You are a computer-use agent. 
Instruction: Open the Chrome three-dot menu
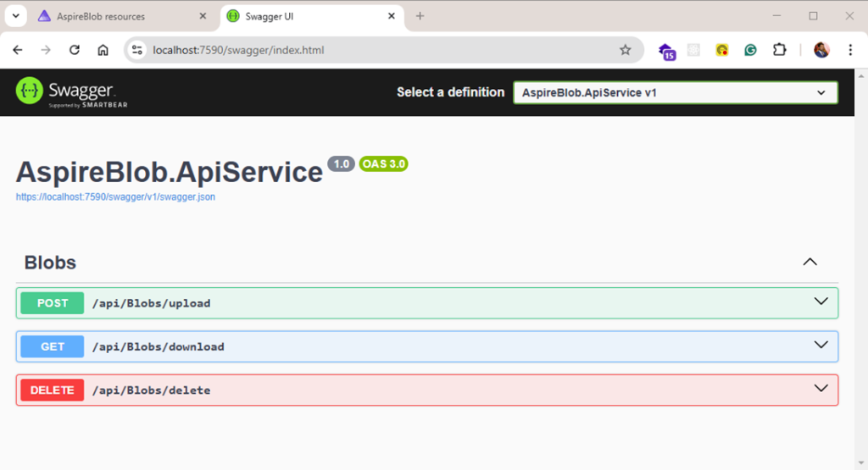click(850, 50)
